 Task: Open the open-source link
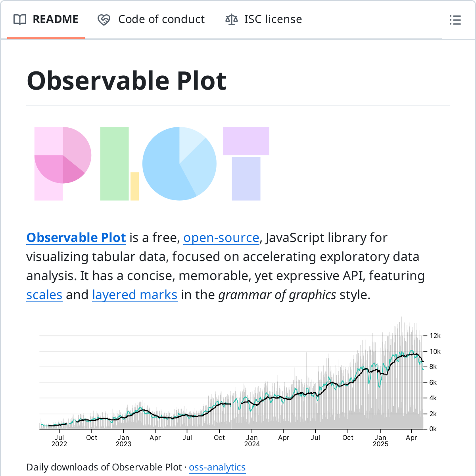(x=221, y=238)
